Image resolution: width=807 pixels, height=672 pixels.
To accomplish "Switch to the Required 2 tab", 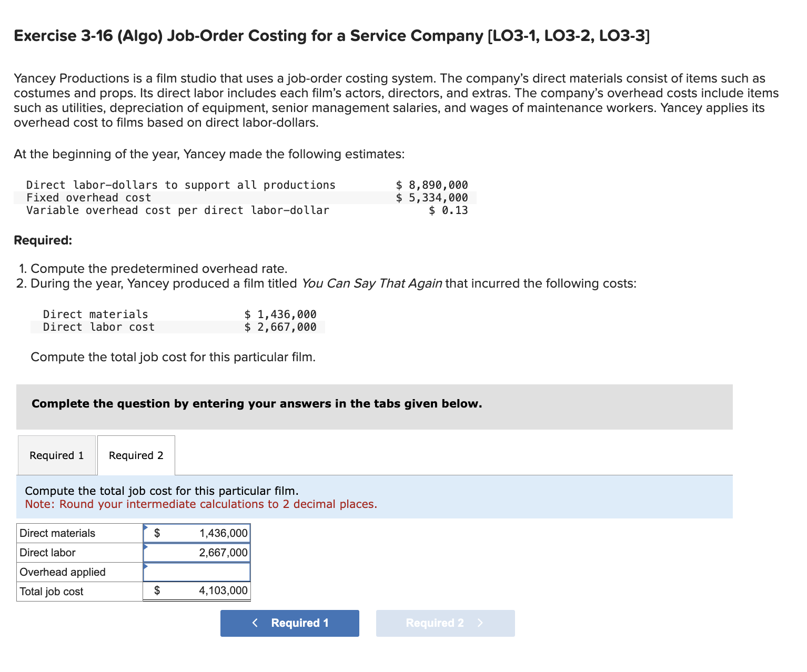I will (x=136, y=455).
